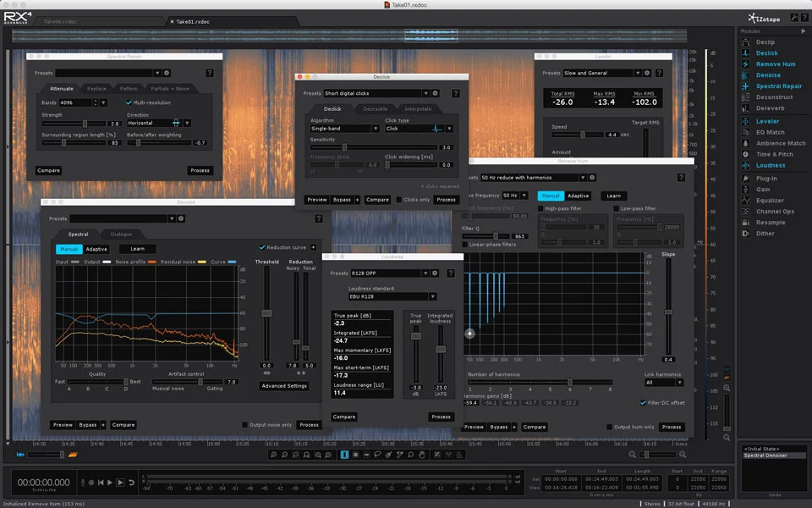The image size is (812, 508).
Task: Open the Declick module in sidebar
Action: point(766,52)
